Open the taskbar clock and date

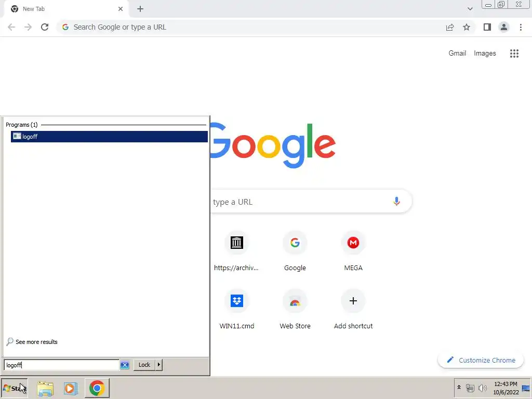click(x=506, y=388)
